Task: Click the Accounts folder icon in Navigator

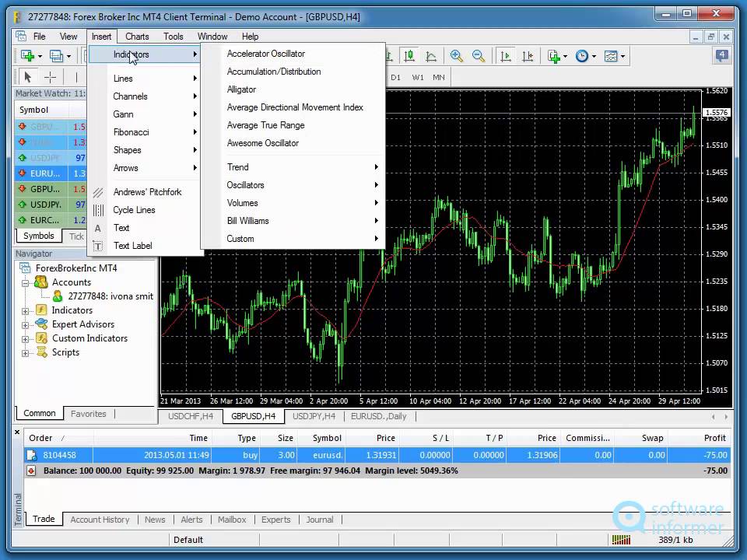Action: click(x=41, y=282)
